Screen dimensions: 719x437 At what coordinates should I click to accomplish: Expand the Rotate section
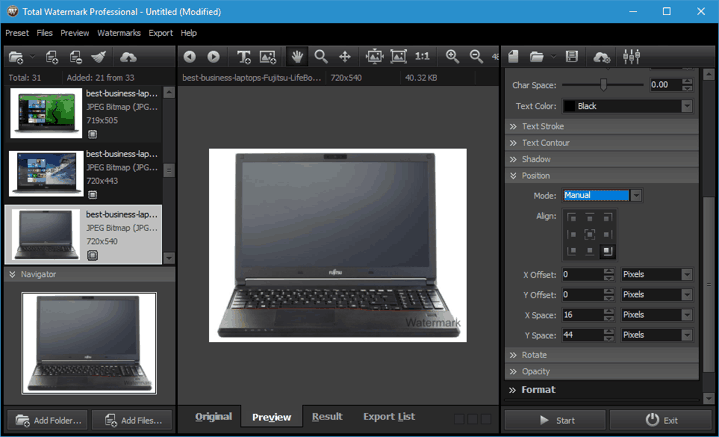tap(602, 355)
